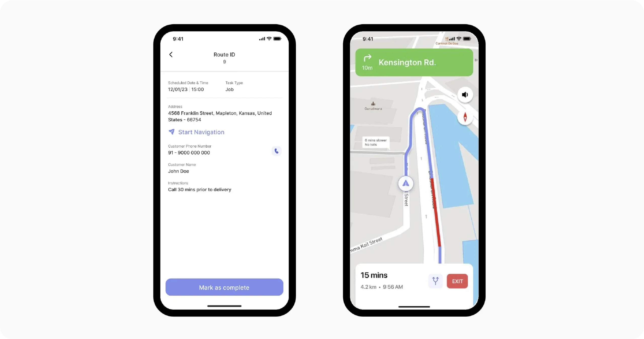
Task: Tap Mark as complete button
Action: [224, 287]
